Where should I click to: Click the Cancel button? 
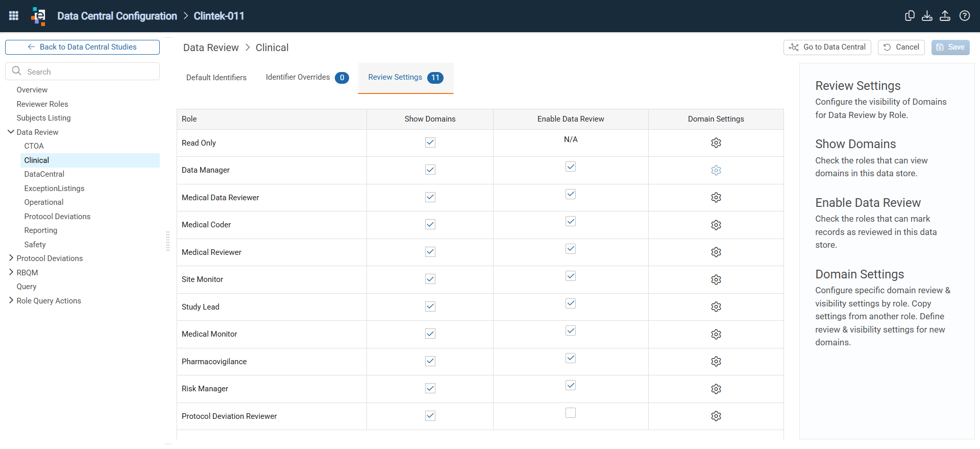pyautogui.click(x=901, y=47)
